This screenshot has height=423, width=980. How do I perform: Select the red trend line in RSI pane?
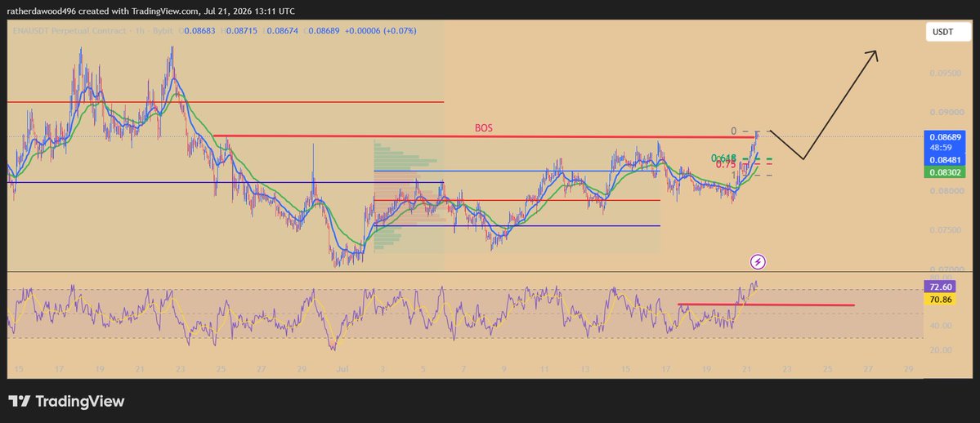pos(766,305)
